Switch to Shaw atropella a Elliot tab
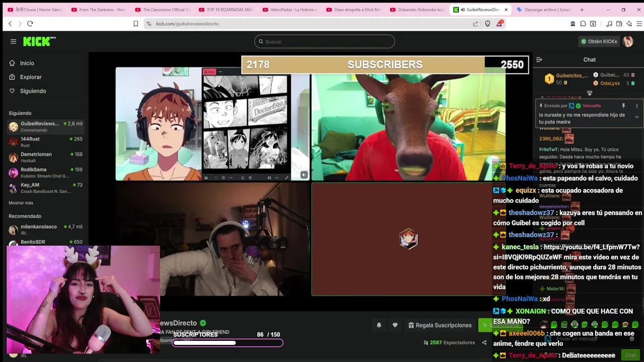644x362 pixels. click(x=353, y=10)
